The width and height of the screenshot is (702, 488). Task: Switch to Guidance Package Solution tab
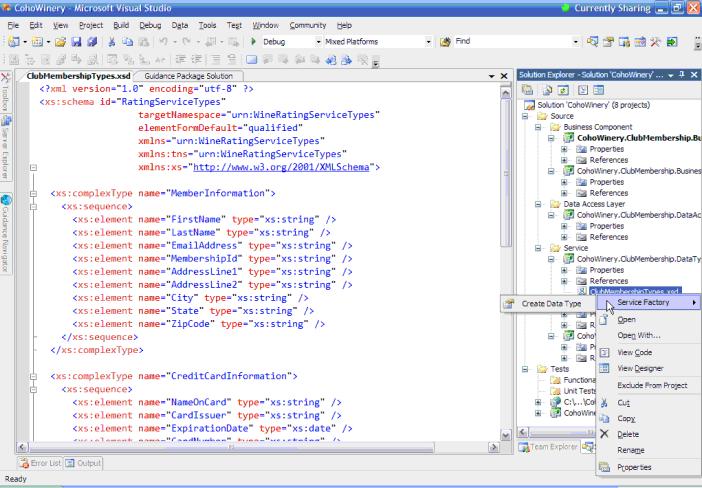tap(188, 76)
